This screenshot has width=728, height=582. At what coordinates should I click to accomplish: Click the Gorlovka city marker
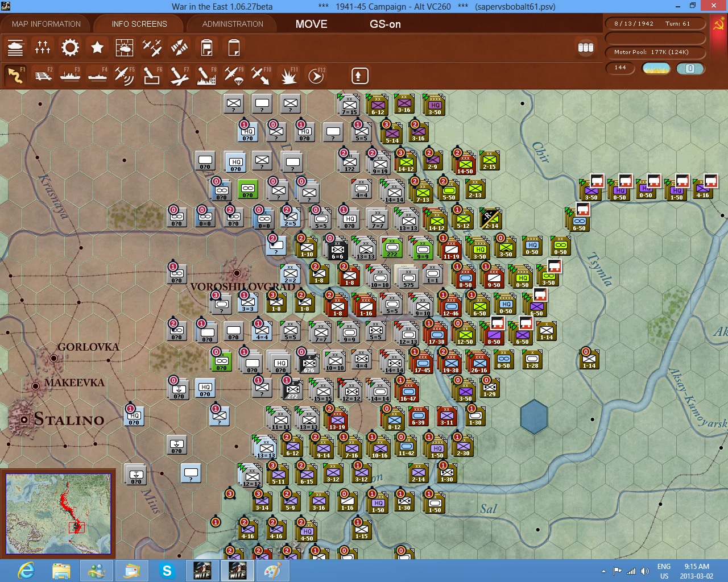pos(53,358)
